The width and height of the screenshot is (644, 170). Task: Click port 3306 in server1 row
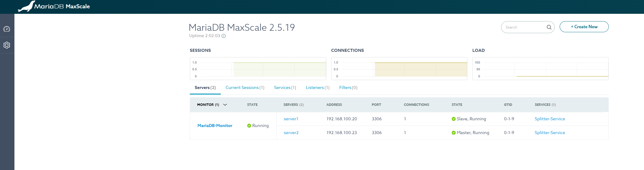point(377,119)
